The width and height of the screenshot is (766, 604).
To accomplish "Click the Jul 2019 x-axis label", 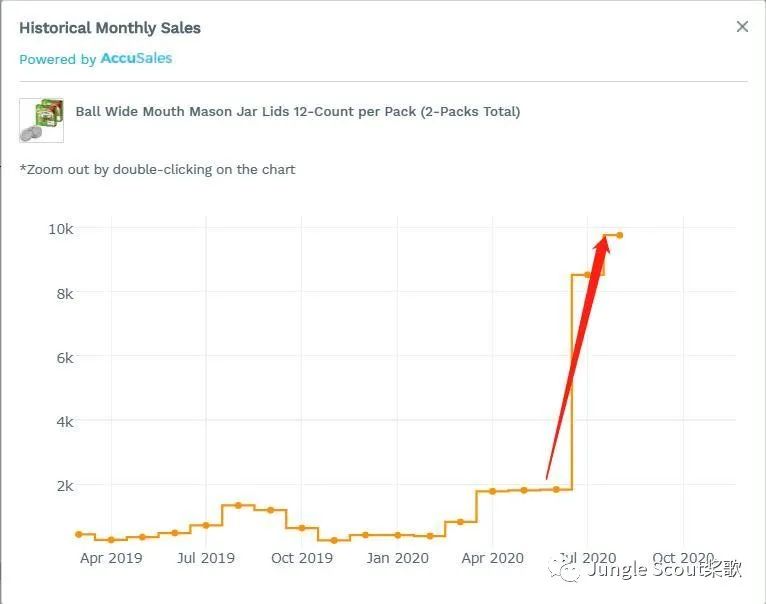I will click(206, 558).
